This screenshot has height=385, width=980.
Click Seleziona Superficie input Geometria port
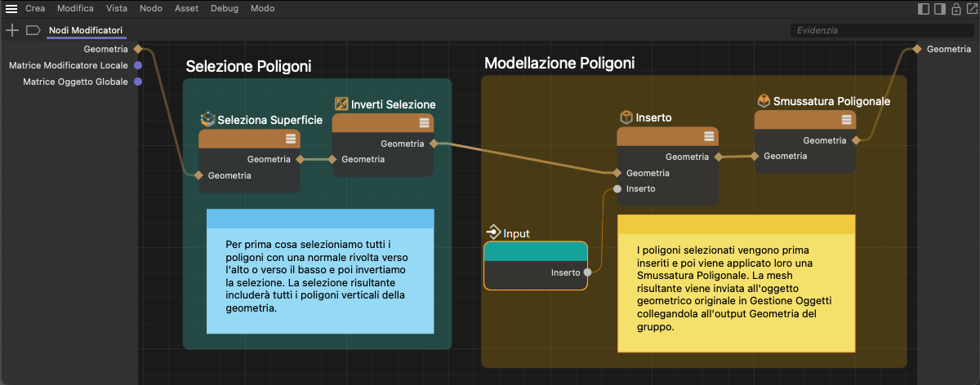coord(198,175)
